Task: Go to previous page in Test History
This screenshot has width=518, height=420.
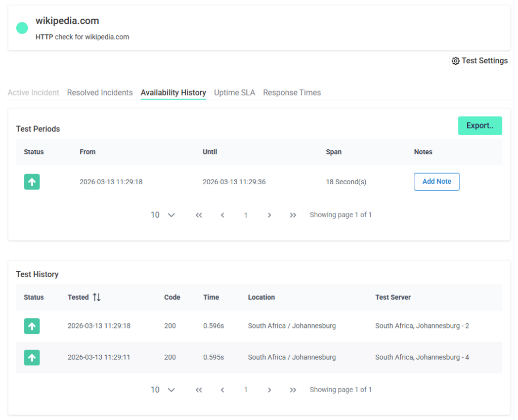Action: (x=223, y=390)
